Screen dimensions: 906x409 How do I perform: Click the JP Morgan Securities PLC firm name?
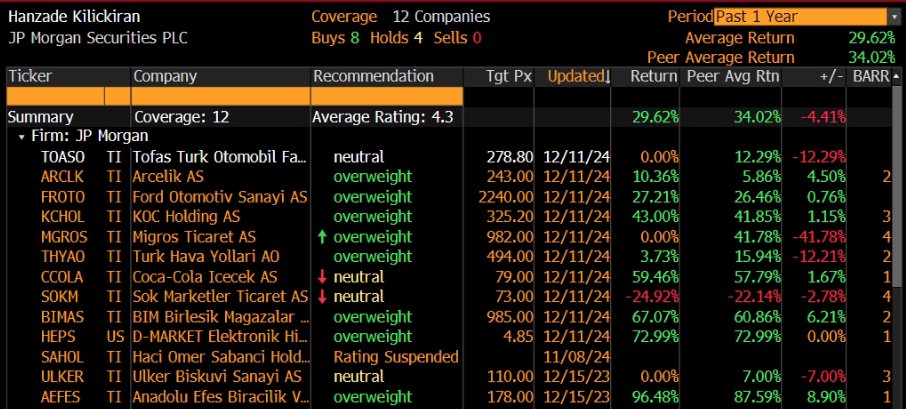coord(98,38)
